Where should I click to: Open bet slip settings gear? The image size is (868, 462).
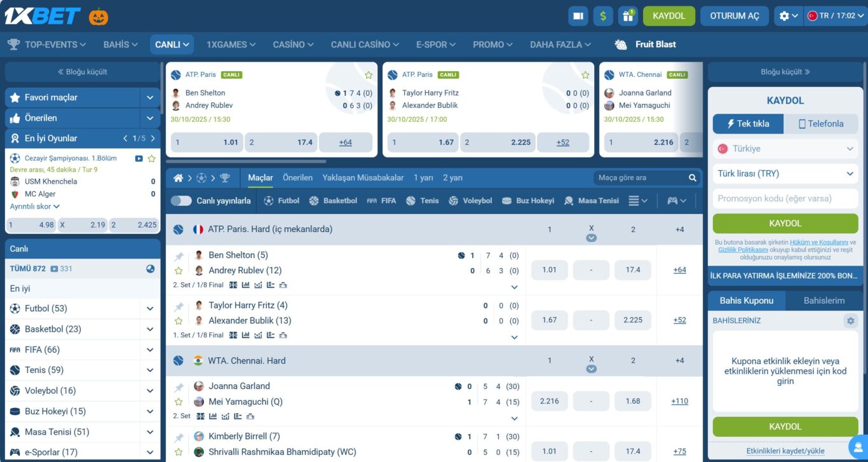(850, 321)
